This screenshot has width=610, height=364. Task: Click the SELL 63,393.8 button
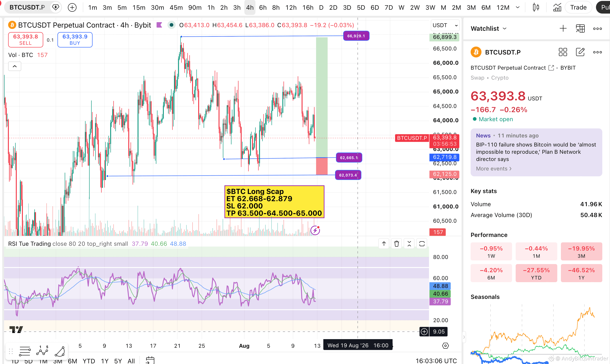(26, 40)
